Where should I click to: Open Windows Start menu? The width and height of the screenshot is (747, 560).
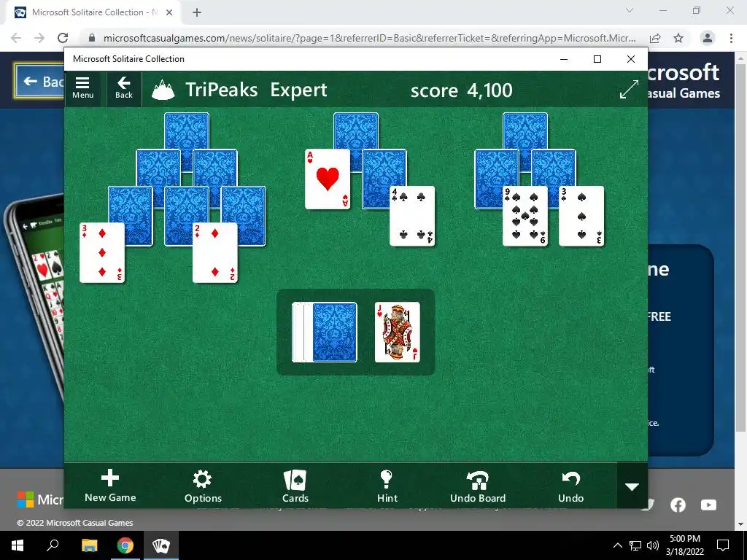(x=18, y=545)
